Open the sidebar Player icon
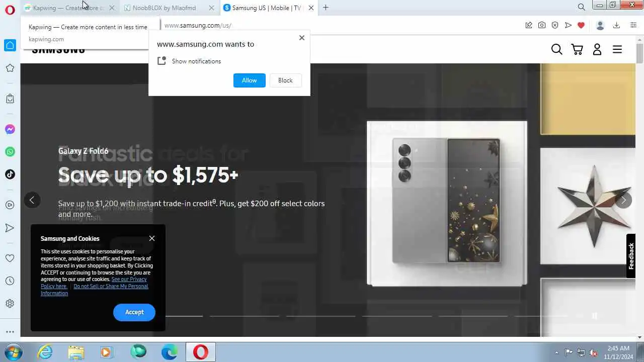The height and width of the screenshot is (362, 644). 10,205
